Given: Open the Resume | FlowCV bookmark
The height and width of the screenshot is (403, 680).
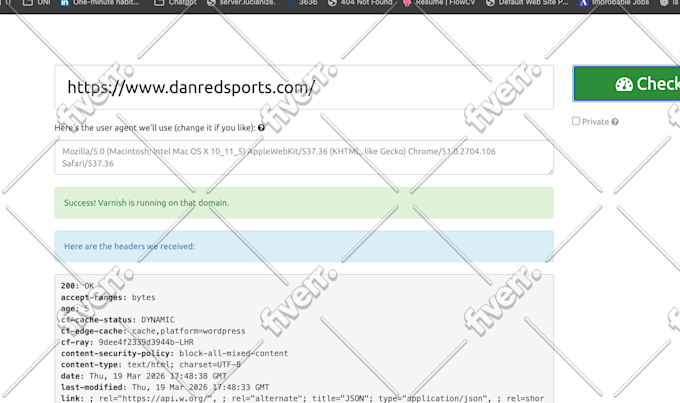Looking at the screenshot, I should (x=439, y=3).
